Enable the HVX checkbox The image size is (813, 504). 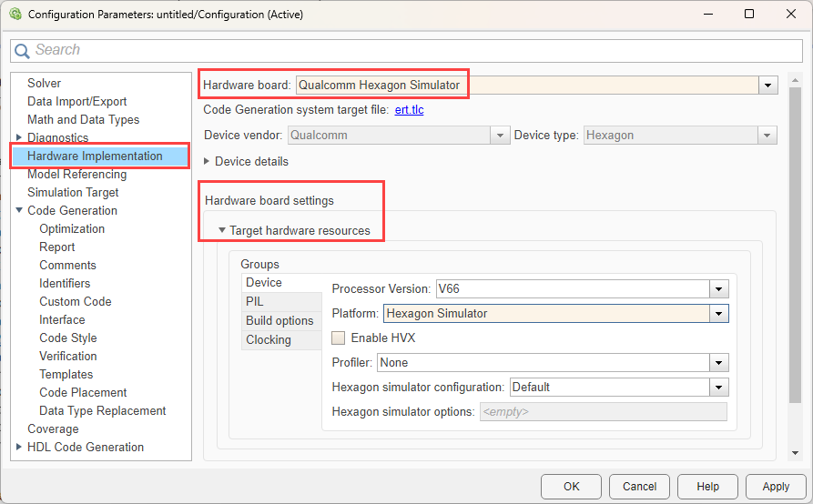(x=339, y=338)
